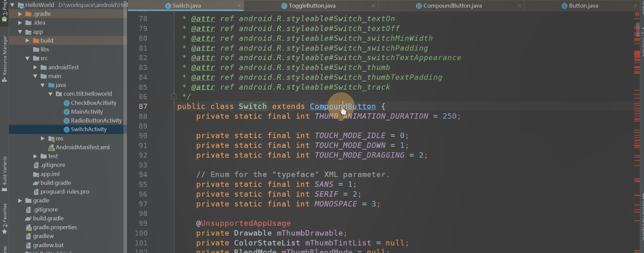Close the ToggleButton.java tab
The image size is (644, 253).
(373, 6)
